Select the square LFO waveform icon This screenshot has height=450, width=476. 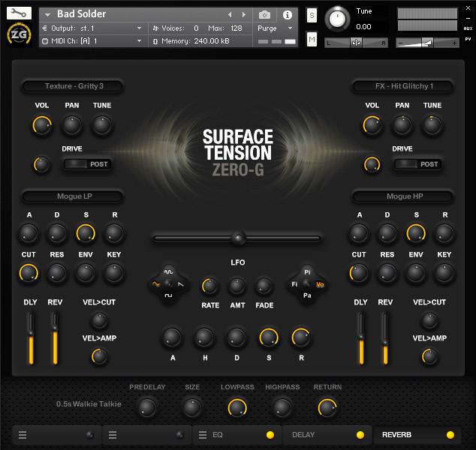(168, 295)
